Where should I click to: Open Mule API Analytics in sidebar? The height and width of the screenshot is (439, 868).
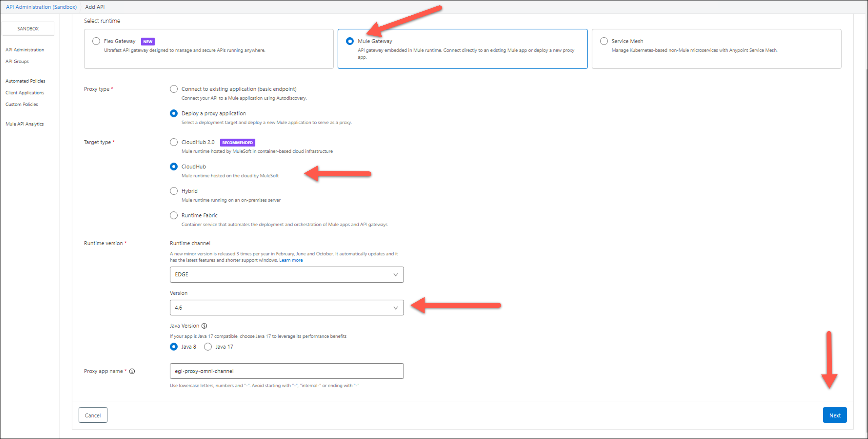pos(25,124)
